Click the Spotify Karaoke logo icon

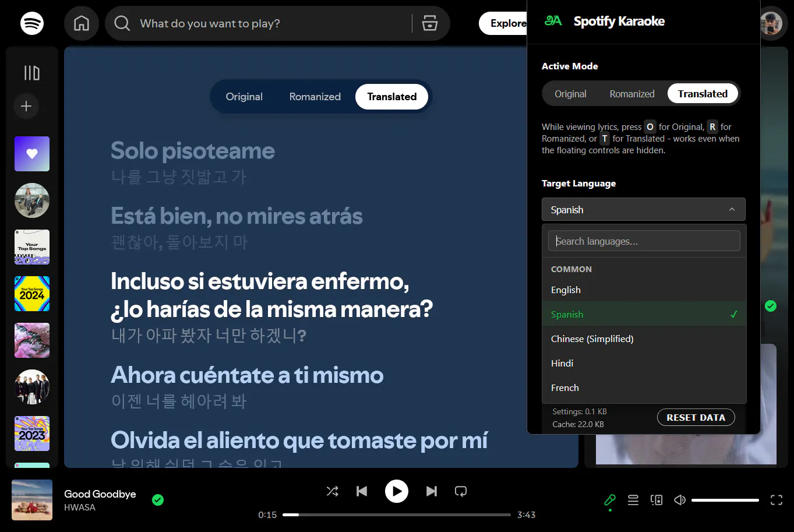pyautogui.click(x=553, y=21)
